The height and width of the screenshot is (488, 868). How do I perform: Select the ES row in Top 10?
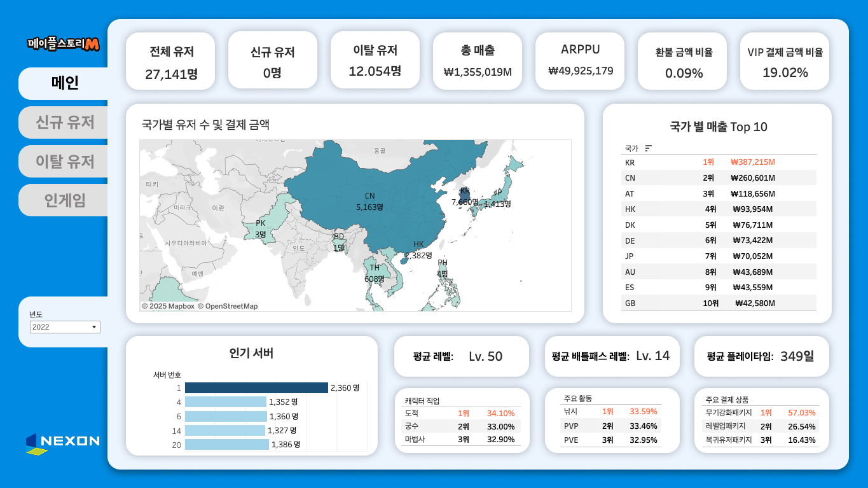click(x=719, y=287)
